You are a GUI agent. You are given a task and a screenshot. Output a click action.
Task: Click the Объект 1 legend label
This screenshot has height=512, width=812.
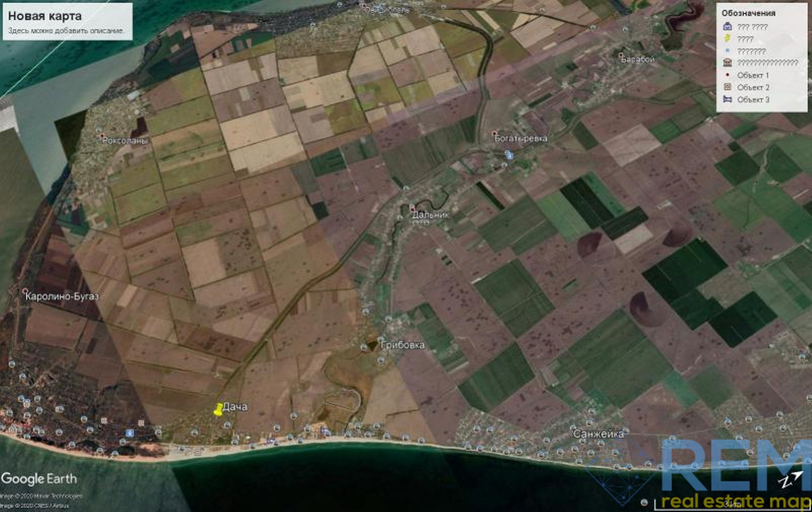[753, 75]
